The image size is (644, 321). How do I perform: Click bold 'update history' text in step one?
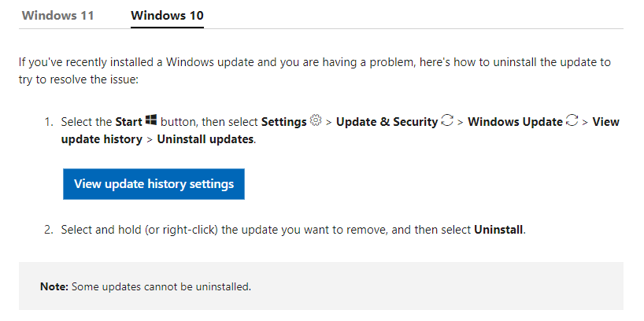(102, 139)
